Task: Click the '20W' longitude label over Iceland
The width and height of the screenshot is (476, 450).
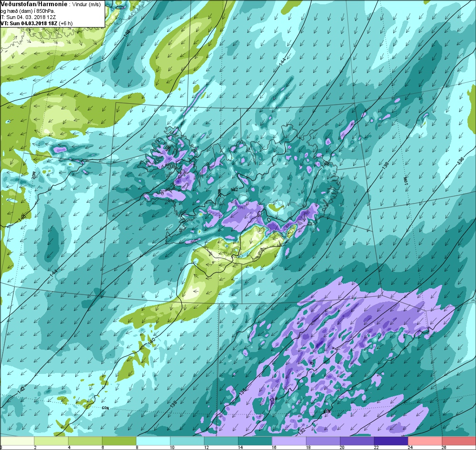Action: tap(220, 193)
